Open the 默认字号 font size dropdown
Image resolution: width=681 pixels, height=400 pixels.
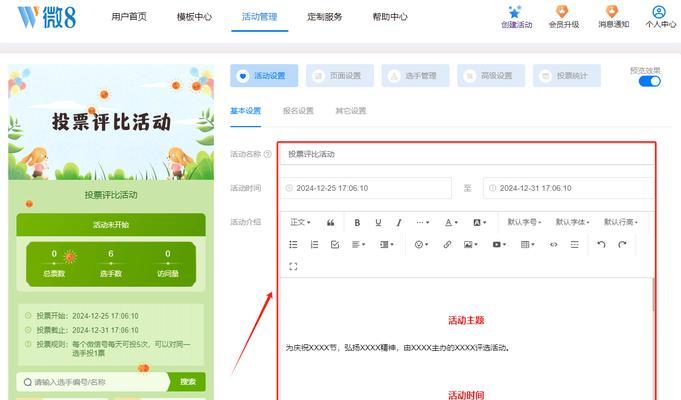(524, 222)
